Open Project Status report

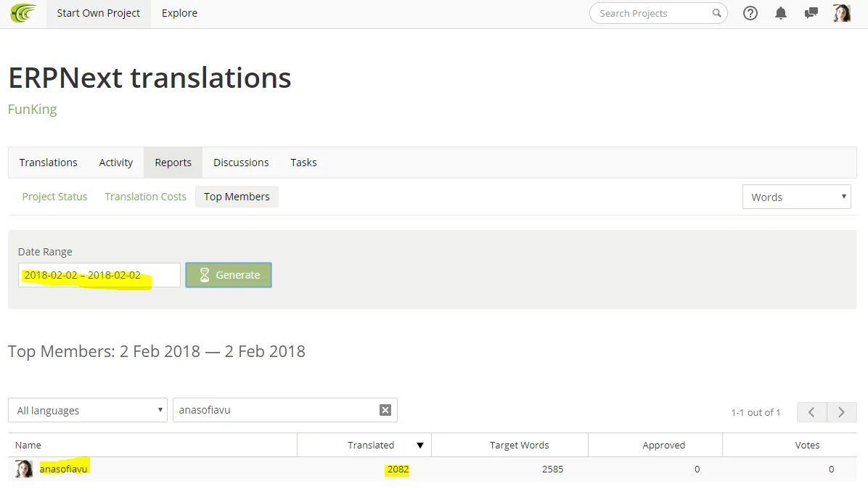(x=55, y=197)
